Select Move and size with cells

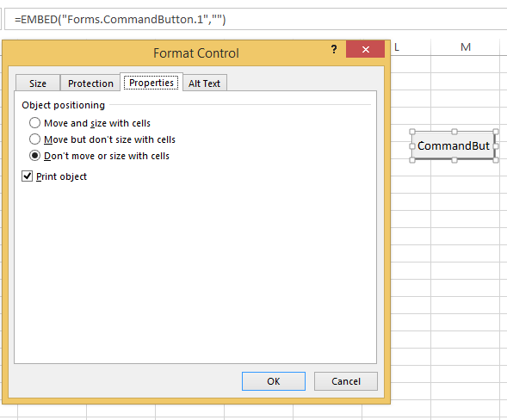click(x=90, y=123)
